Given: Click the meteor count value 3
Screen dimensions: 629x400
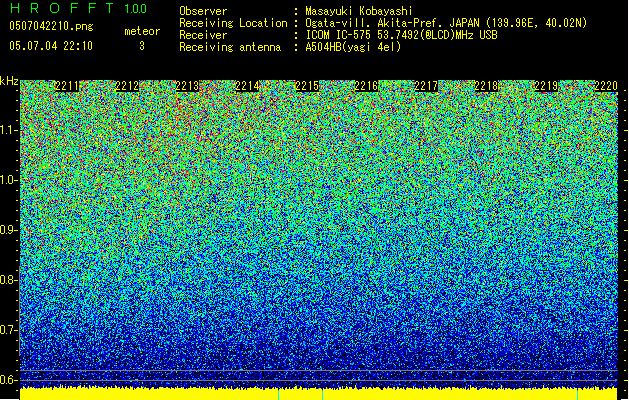Looking at the screenshot, I should [142, 46].
